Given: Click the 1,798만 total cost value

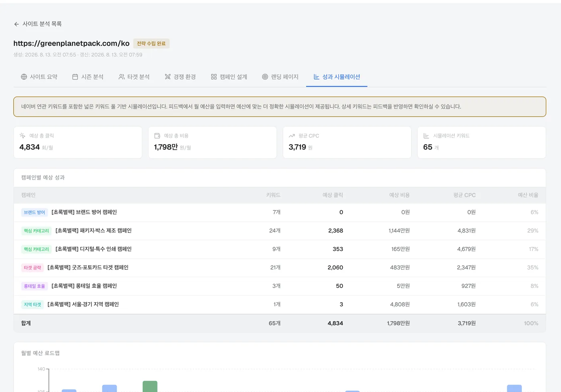Looking at the screenshot, I should pos(166,147).
